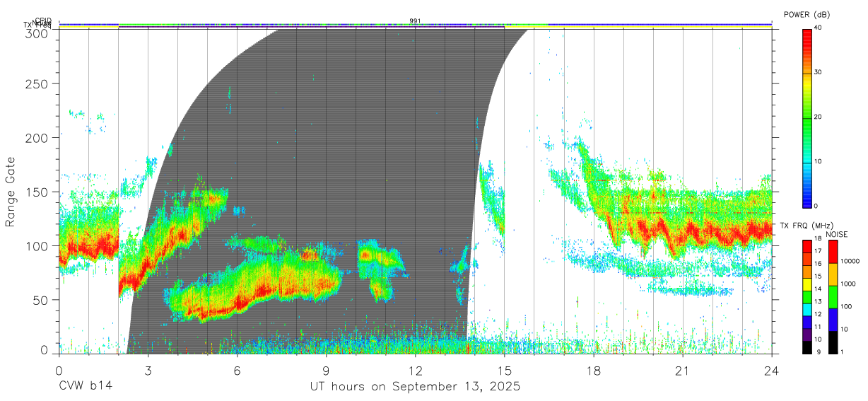Click the green 100–1000 NOISE legend segment

pos(833,297)
